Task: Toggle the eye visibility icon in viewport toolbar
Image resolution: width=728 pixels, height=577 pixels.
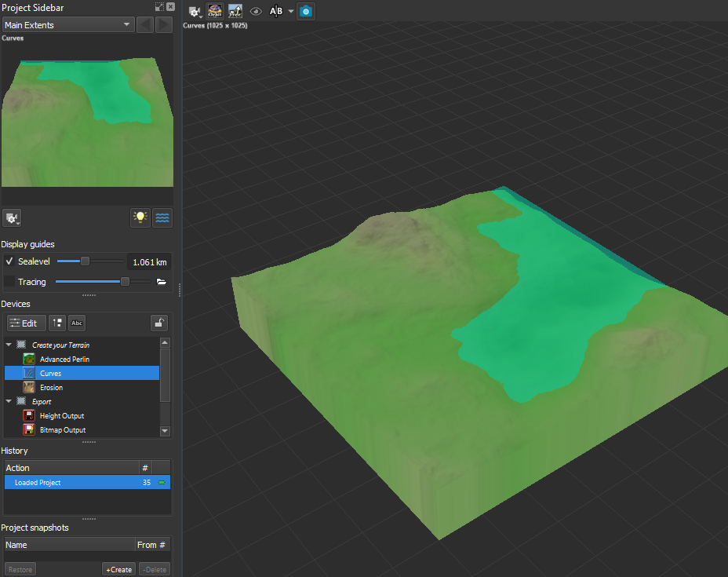Action: (255, 12)
